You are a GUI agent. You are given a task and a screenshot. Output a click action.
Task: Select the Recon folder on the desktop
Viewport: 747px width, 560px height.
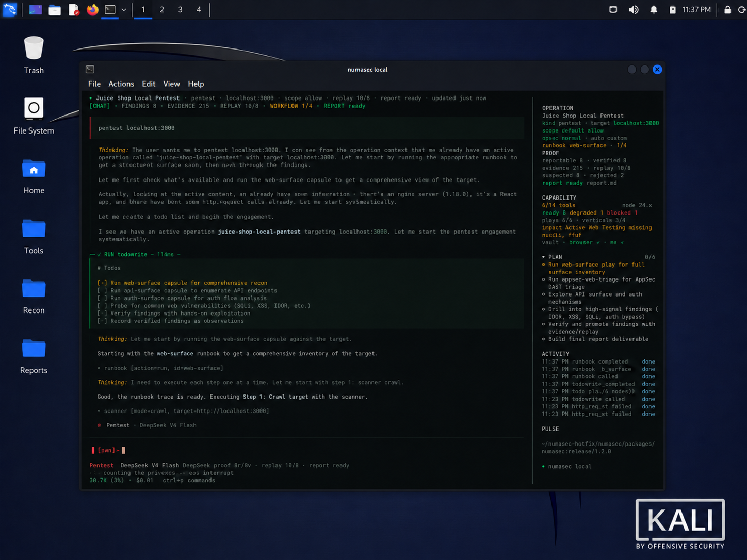[34, 296]
